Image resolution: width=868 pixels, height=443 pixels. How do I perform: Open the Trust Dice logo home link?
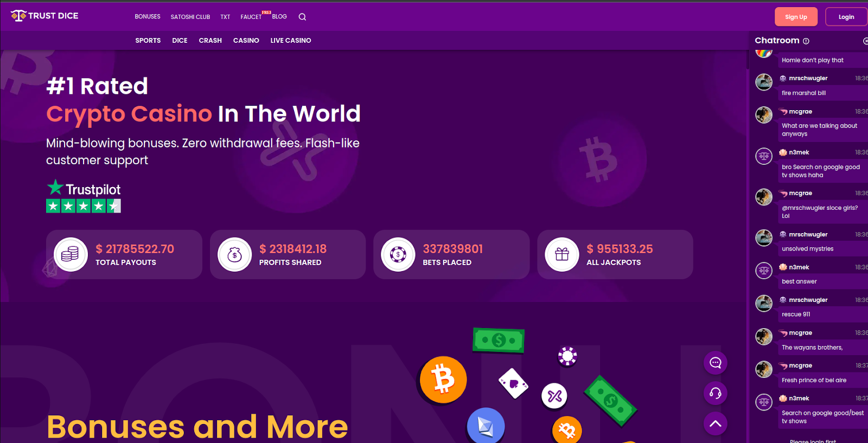[x=44, y=16]
